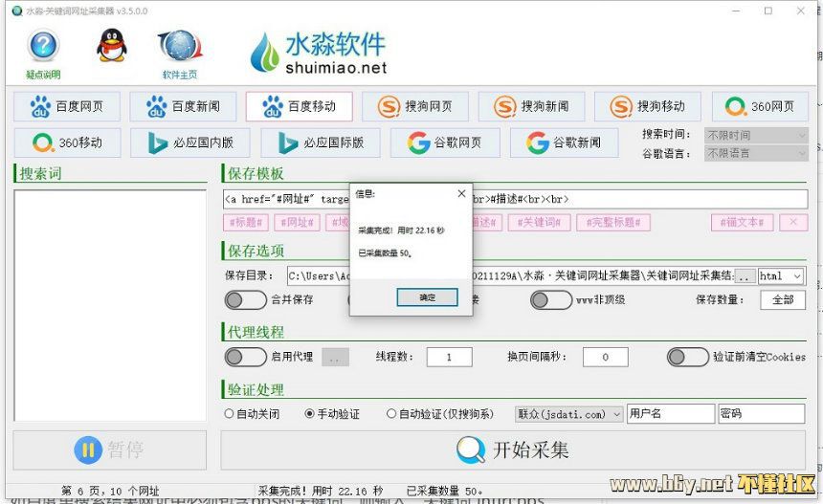Click the 密码 input field

point(762,414)
